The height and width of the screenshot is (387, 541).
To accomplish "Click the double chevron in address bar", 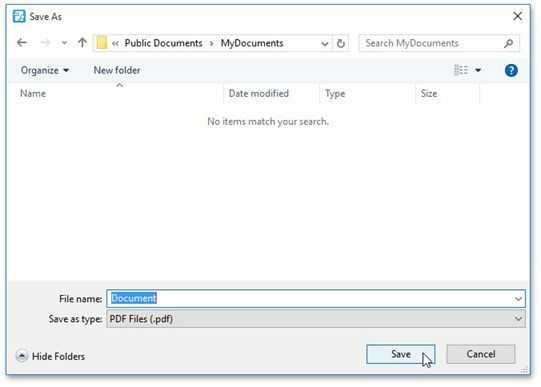I will point(115,43).
